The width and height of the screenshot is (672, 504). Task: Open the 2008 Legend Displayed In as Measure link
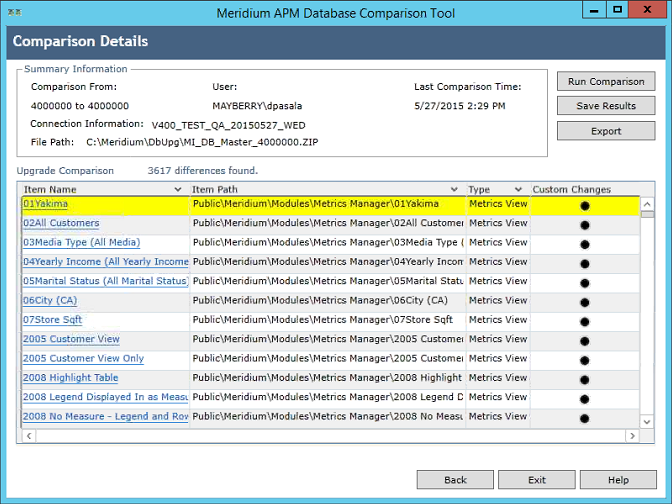coord(105,397)
